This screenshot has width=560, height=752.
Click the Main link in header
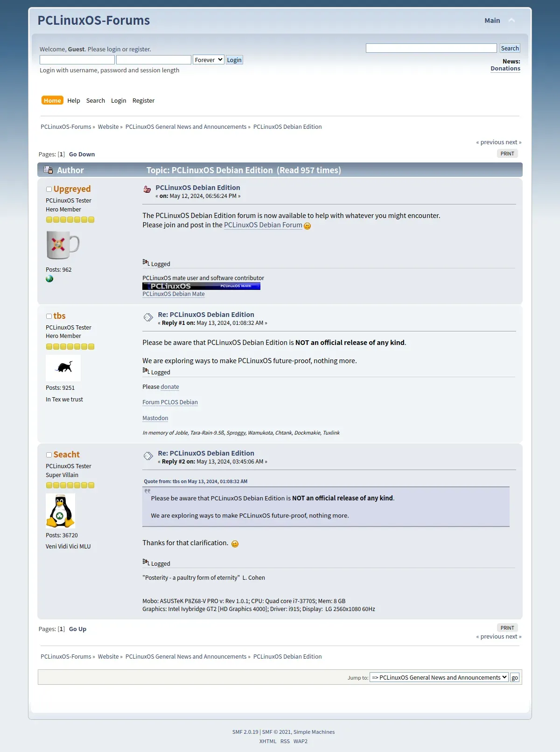[x=492, y=21]
